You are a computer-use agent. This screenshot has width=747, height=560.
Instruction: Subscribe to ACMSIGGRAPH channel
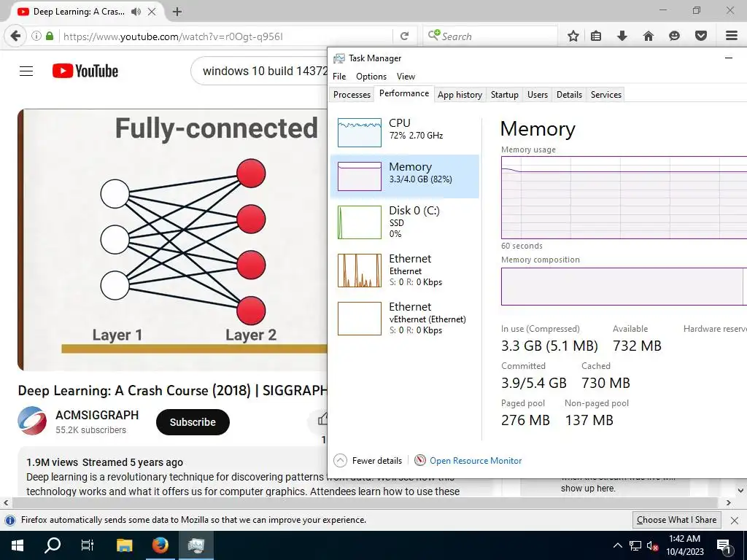(193, 422)
